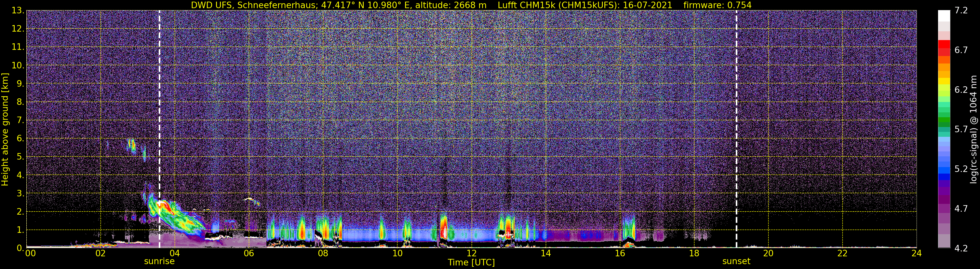Click the time tick label 14
This screenshot has height=269, width=980.
[545, 254]
